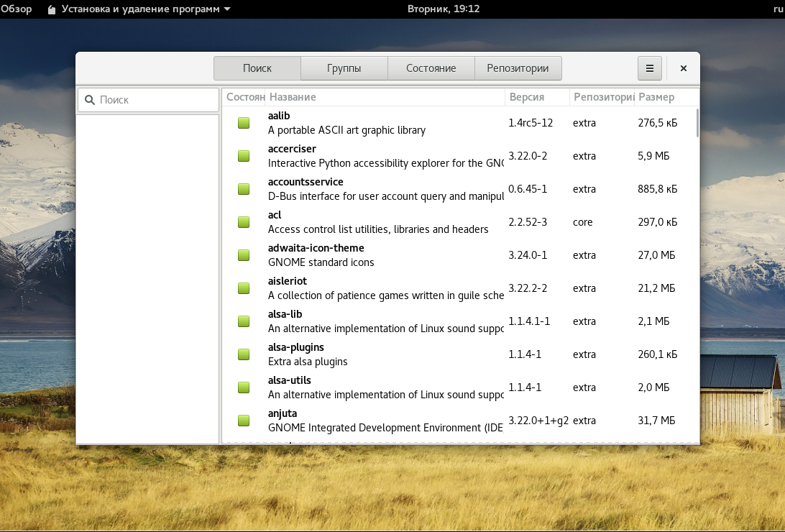Click the green status icon beside aalib

(243, 122)
